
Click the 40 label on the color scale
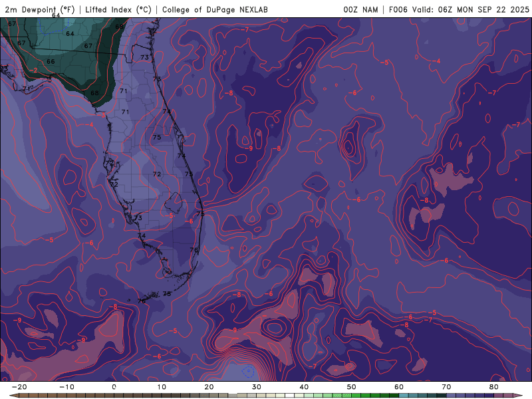(x=304, y=387)
